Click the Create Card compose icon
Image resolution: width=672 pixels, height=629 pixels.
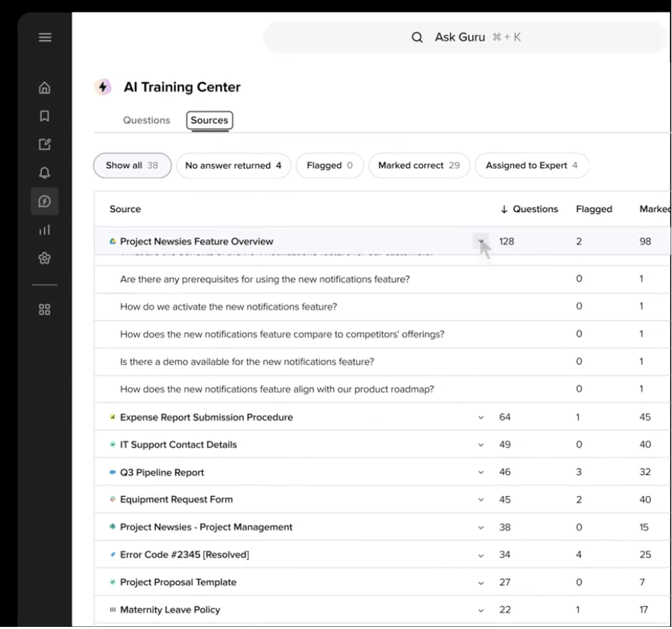[44, 143]
